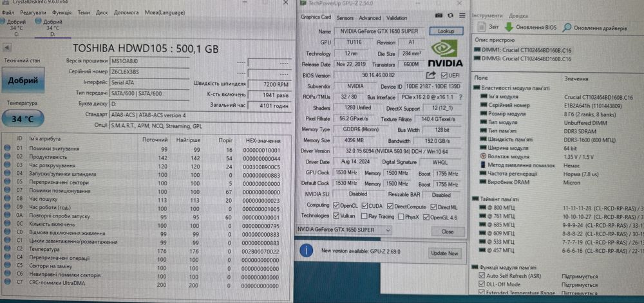Click the green arrow Оновлення BIOS icon
The width and height of the screenshot is (644, 303).
[x=509, y=28]
